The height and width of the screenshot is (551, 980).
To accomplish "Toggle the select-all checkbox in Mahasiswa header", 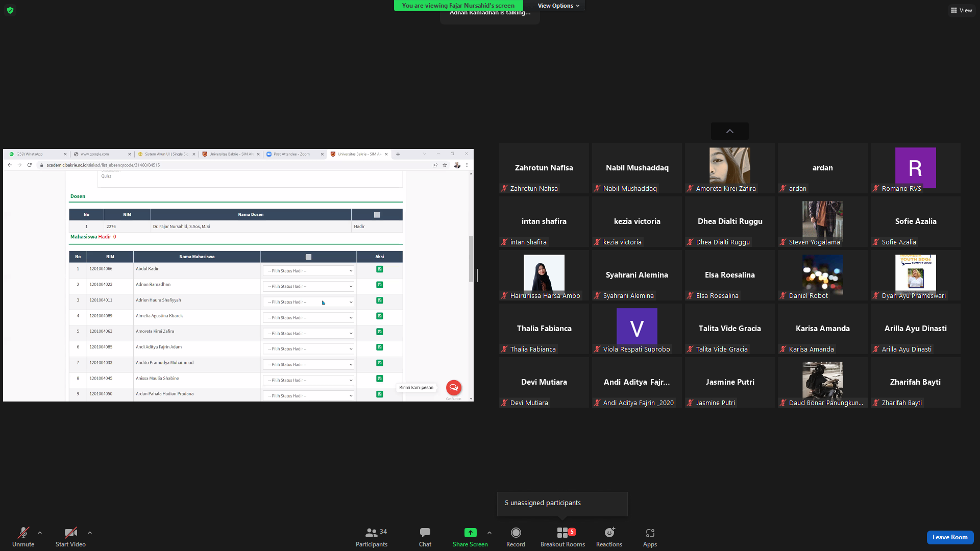I will pos(308,257).
